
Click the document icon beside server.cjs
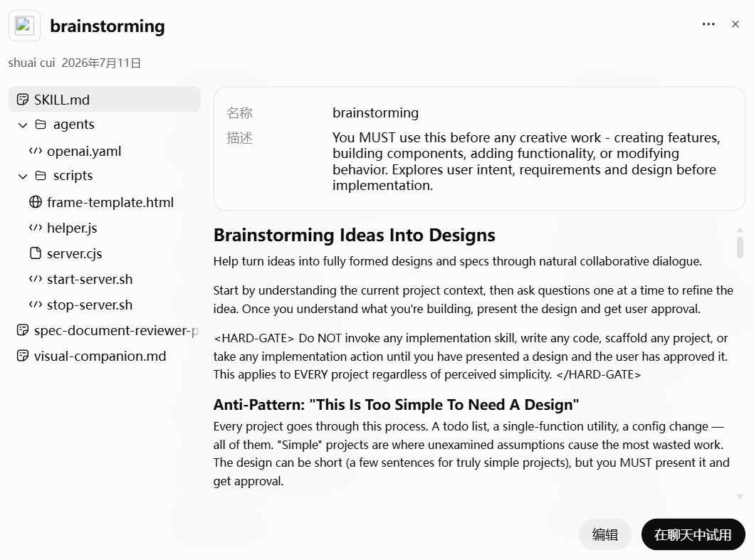[36, 253]
